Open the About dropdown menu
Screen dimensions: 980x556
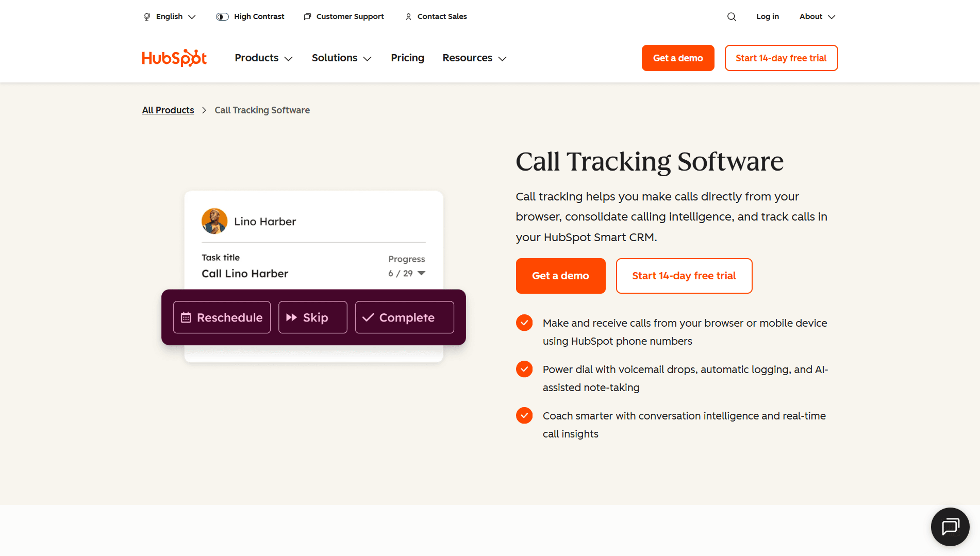pyautogui.click(x=818, y=16)
